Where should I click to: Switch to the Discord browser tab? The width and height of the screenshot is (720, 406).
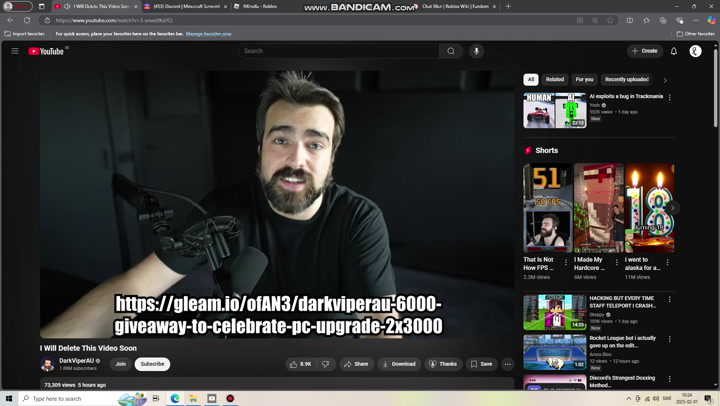tap(186, 6)
